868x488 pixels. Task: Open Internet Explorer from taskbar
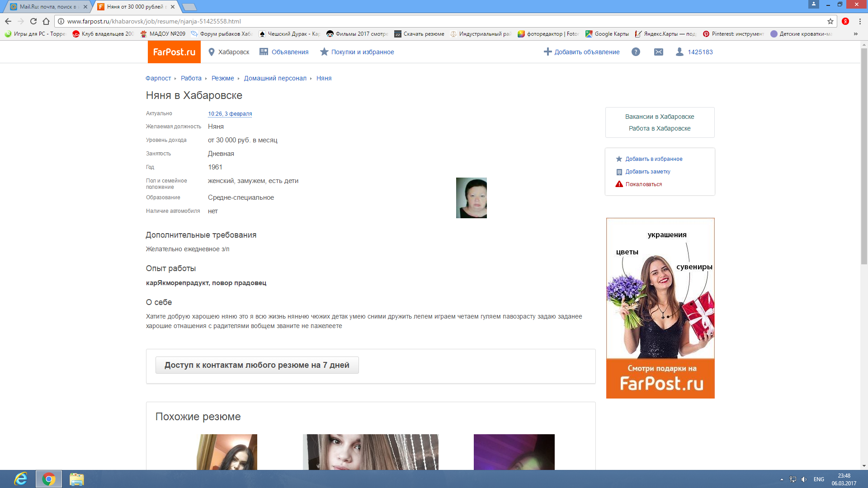[x=21, y=479]
